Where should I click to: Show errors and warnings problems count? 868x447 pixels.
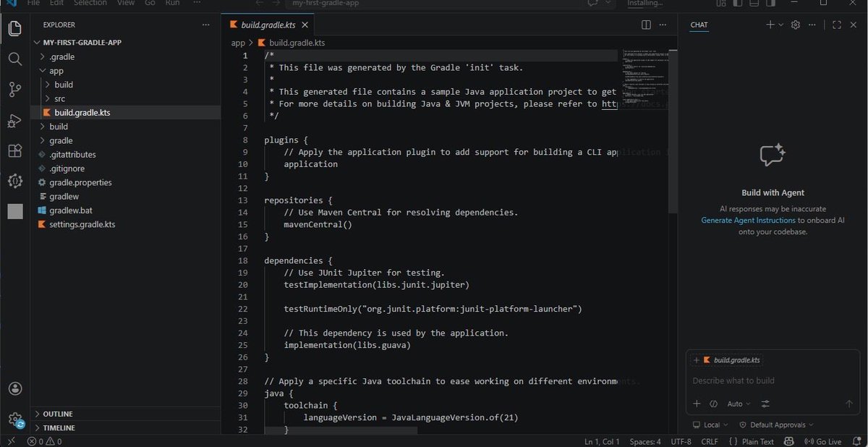(45, 441)
